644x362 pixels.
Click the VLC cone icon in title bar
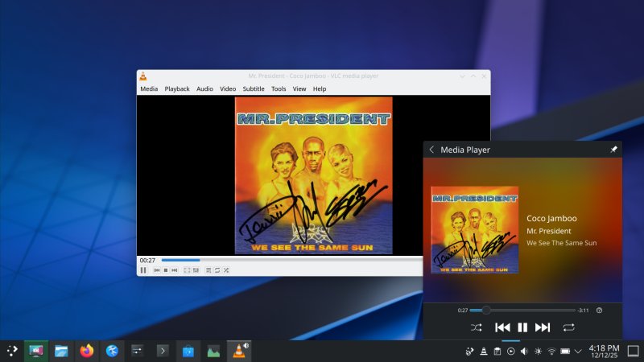(x=143, y=76)
